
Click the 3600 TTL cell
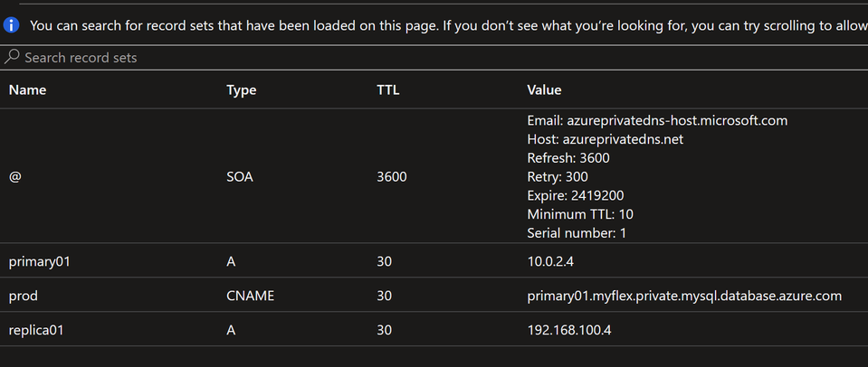[392, 177]
